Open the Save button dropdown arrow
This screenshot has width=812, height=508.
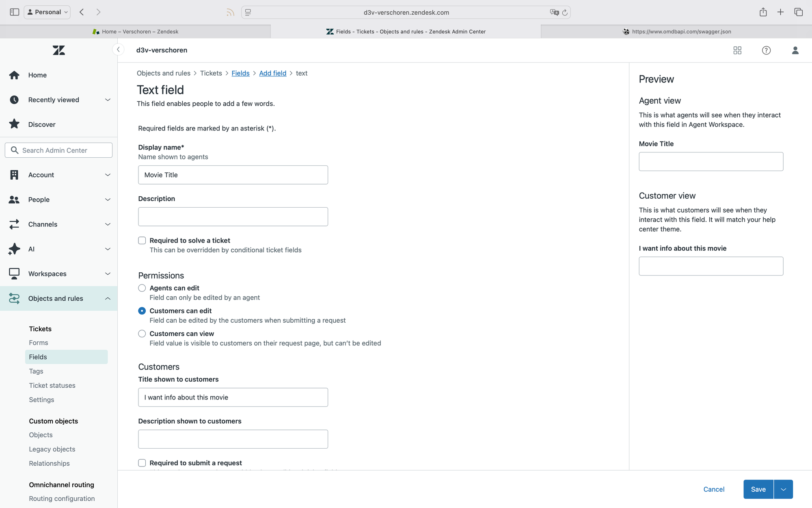pos(783,489)
